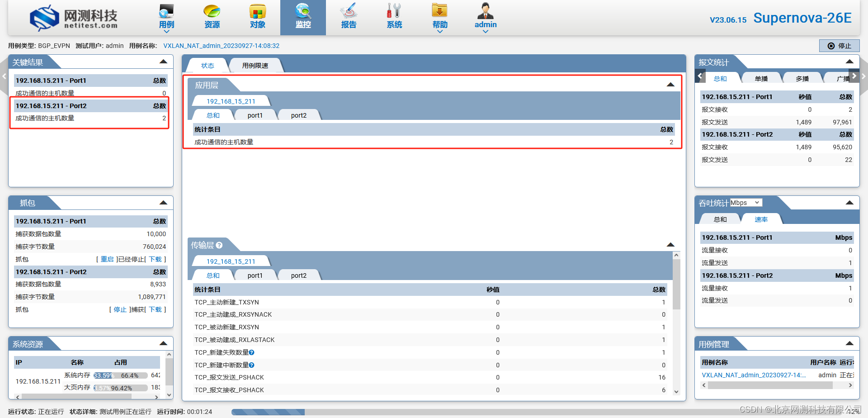The height and width of the screenshot is (418, 868).
Task: Click help icon next to 传输层
Action: point(219,245)
